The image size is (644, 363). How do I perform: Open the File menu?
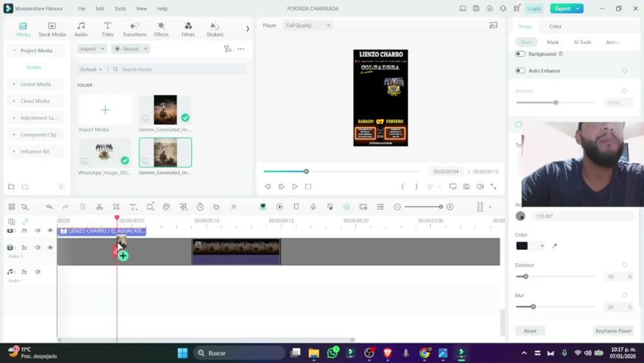(x=82, y=9)
